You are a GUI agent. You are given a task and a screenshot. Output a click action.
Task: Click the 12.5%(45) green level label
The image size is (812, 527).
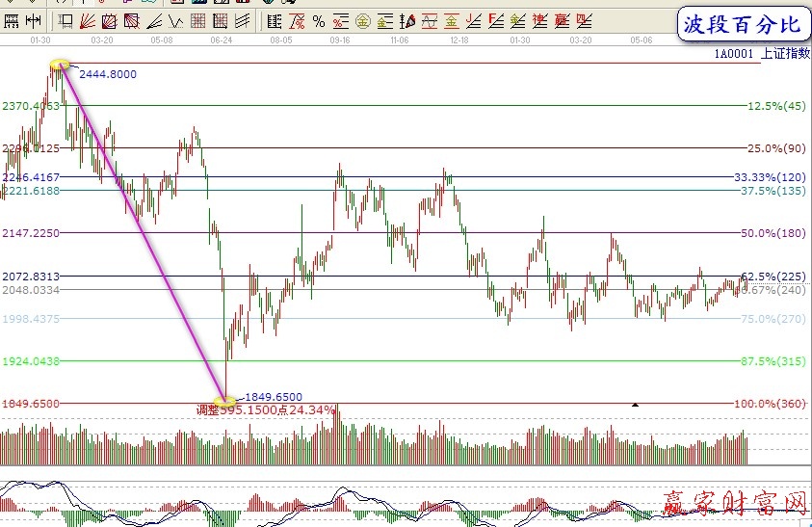pyautogui.click(x=775, y=106)
